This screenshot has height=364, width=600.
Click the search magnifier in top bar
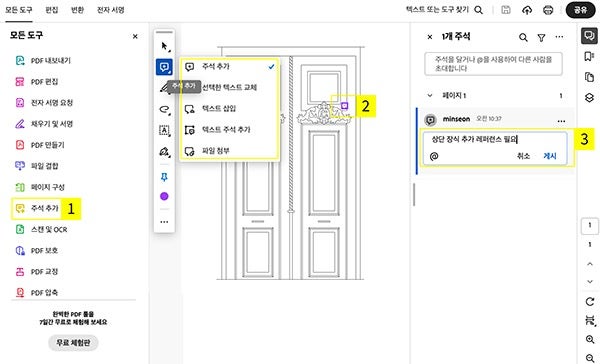tap(479, 10)
